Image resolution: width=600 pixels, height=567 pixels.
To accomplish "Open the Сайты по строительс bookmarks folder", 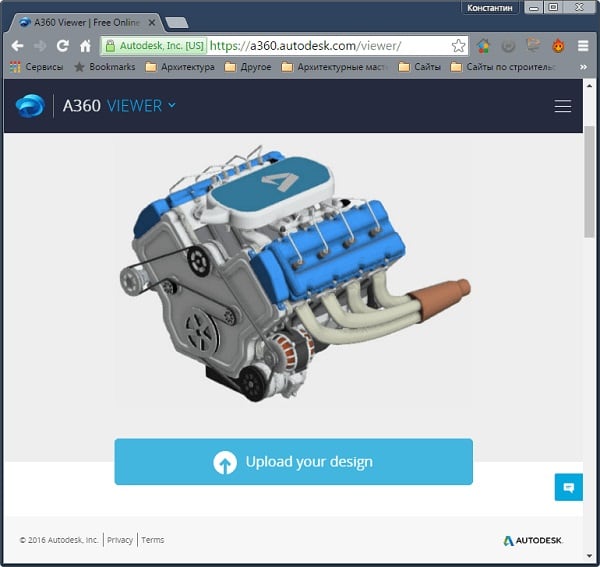I will (x=503, y=67).
